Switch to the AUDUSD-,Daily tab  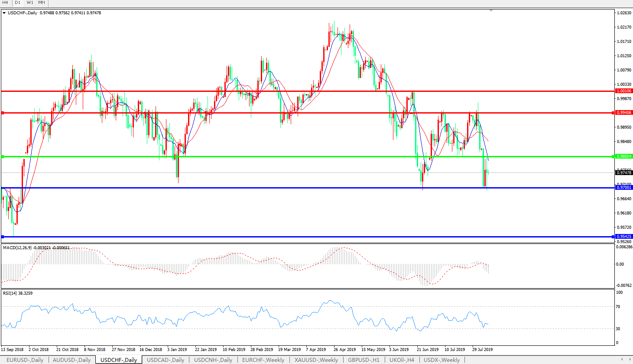pyautogui.click(x=71, y=360)
